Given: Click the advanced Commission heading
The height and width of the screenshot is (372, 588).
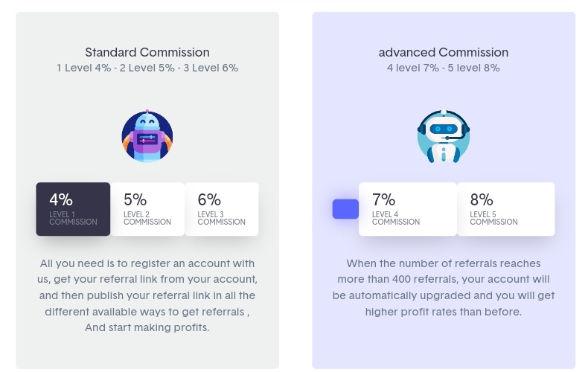Looking at the screenshot, I should 444,52.
